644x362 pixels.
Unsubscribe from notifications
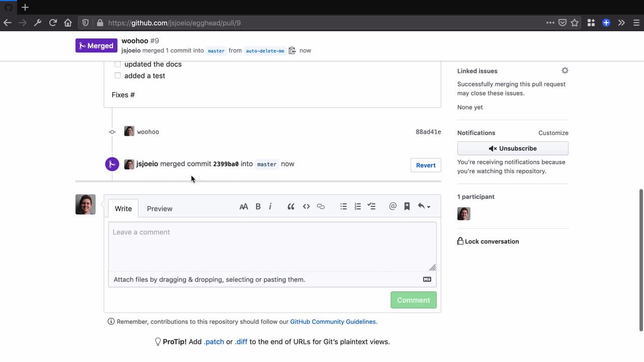(512, 148)
